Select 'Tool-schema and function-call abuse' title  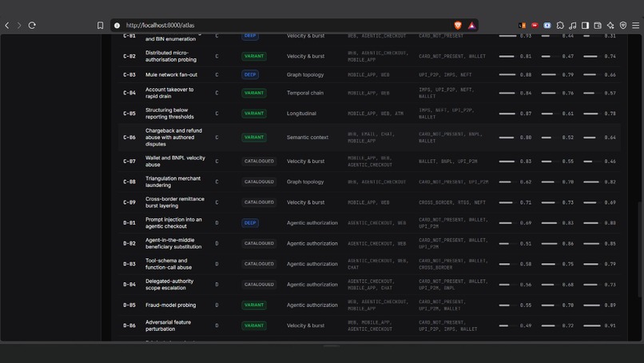click(169, 264)
